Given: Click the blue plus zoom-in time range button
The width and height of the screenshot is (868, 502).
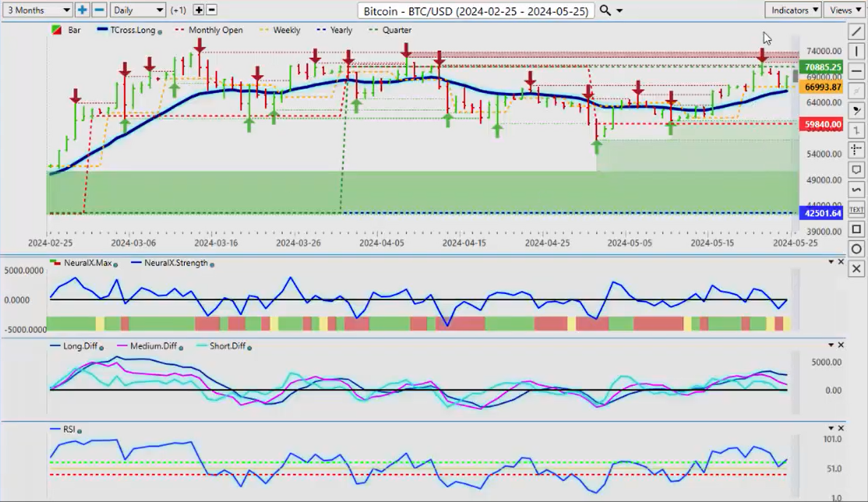Looking at the screenshot, I should [x=82, y=10].
